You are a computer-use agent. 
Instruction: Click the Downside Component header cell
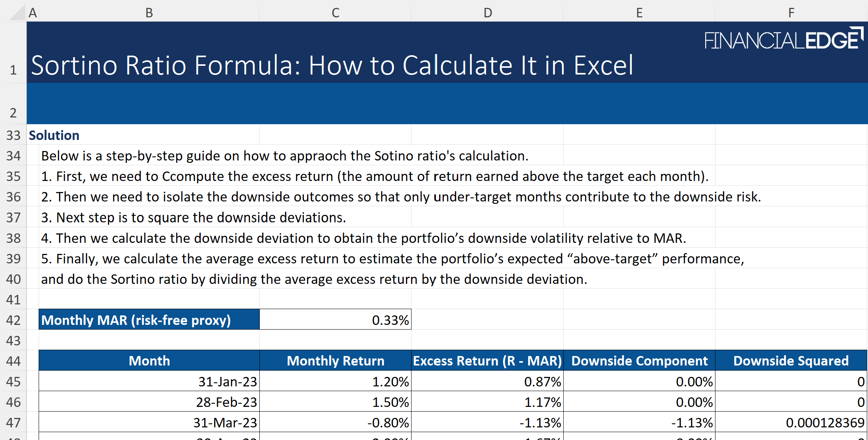(x=639, y=361)
